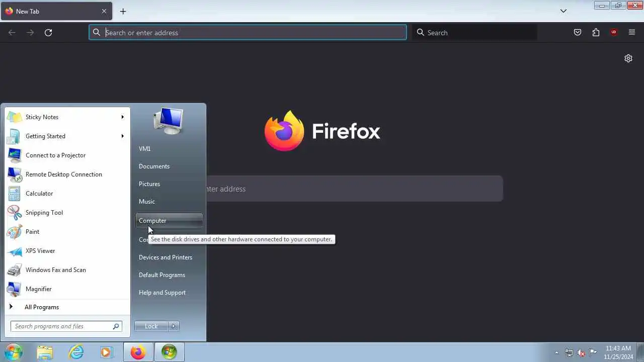Image resolution: width=644 pixels, height=362 pixels.
Task: Close the New Tab tab
Action: tap(104, 11)
